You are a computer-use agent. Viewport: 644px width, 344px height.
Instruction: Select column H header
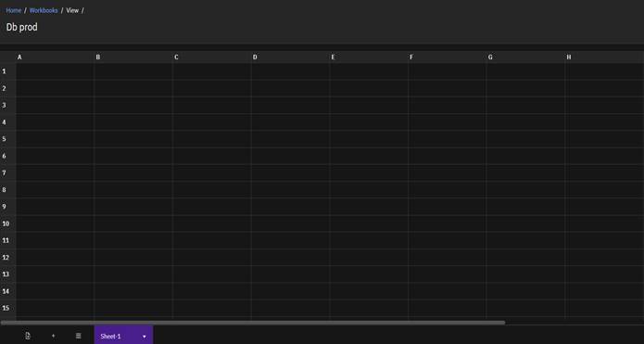coord(604,57)
